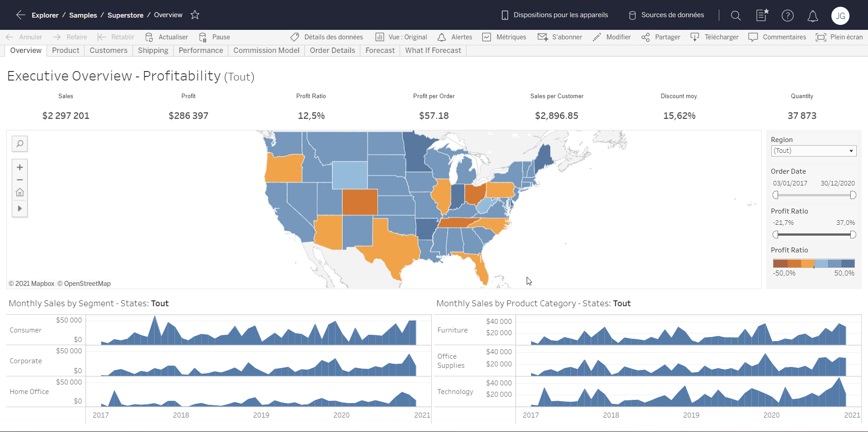Screen dimensions: 868x432
Task: Open Sources de données
Action: click(x=666, y=15)
